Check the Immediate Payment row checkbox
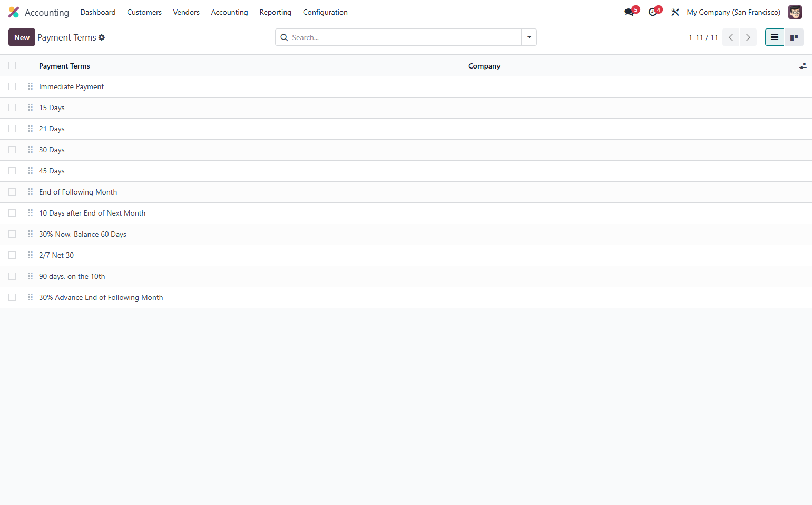The width and height of the screenshot is (812, 505). pos(12,86)
